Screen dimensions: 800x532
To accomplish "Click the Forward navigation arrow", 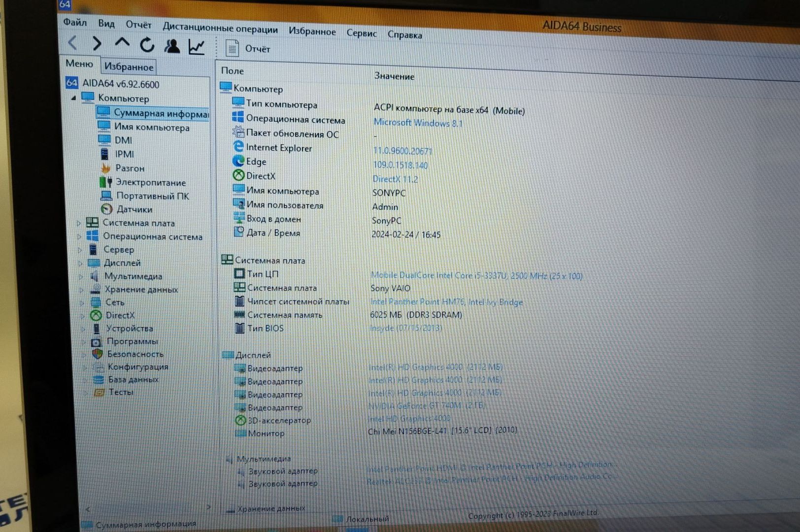I will click(97, 44).
